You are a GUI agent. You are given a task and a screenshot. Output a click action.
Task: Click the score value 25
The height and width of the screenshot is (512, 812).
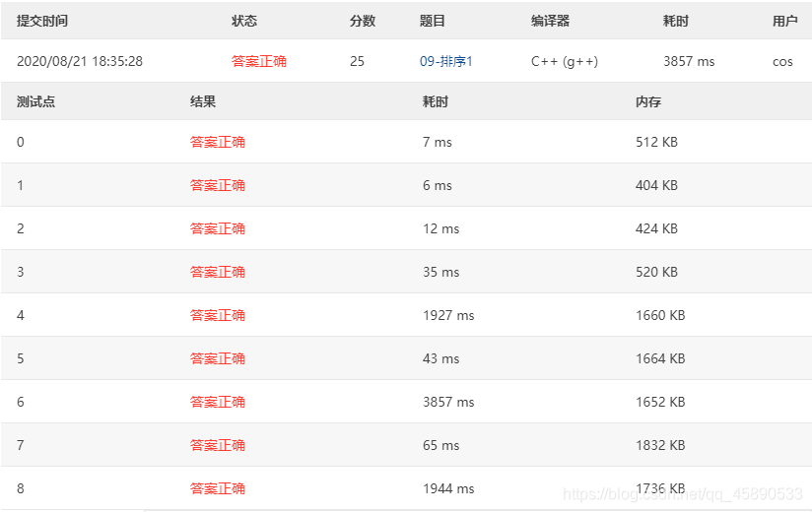tap(357, 62)
